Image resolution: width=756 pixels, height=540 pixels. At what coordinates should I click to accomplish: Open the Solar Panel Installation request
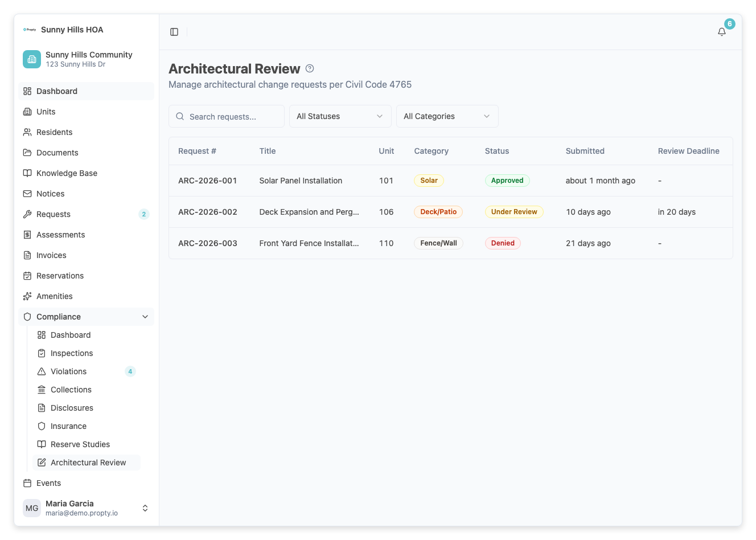point(301,181)
